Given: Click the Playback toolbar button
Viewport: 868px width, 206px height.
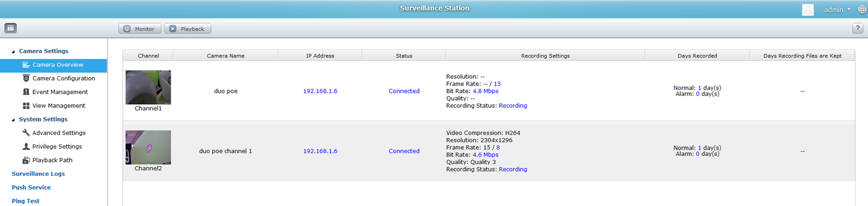Looking at the screenshot, I should pos(188,29).
